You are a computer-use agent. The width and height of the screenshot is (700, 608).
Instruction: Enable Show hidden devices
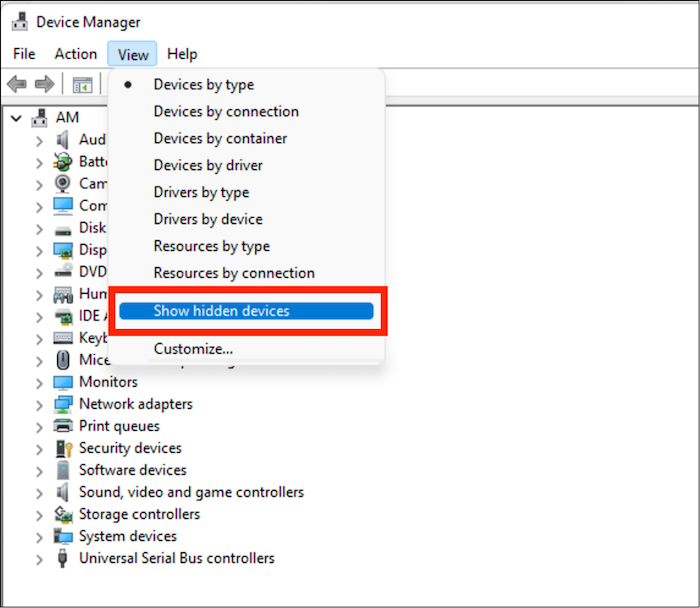tap(246, 311)
